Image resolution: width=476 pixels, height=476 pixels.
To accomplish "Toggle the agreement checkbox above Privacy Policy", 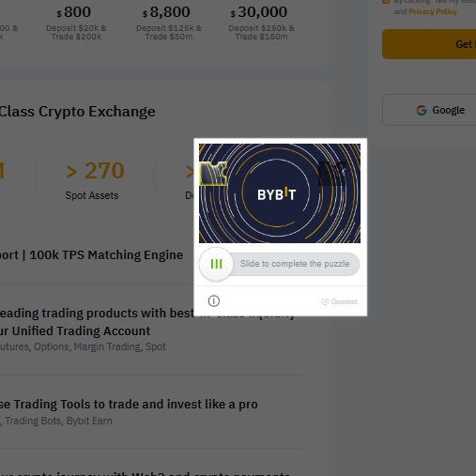I will pyautogui.click(x=386, y=1).
